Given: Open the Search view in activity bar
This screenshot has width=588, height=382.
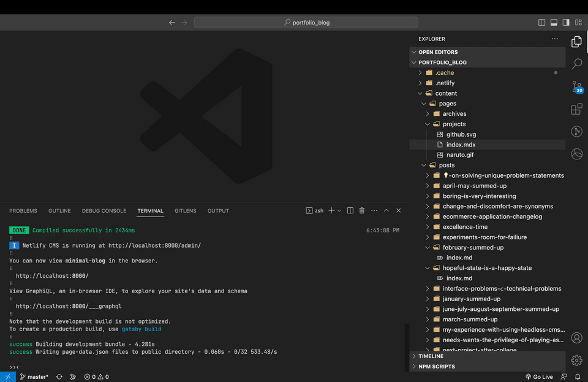Looking at the screenshot, I should tap(577, 64).
